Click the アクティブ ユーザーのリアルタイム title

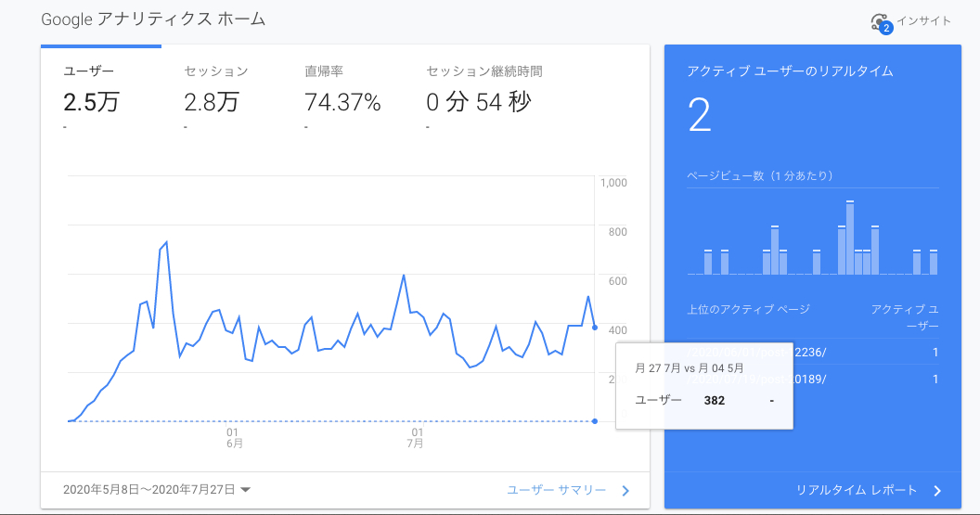click(790, 71)
